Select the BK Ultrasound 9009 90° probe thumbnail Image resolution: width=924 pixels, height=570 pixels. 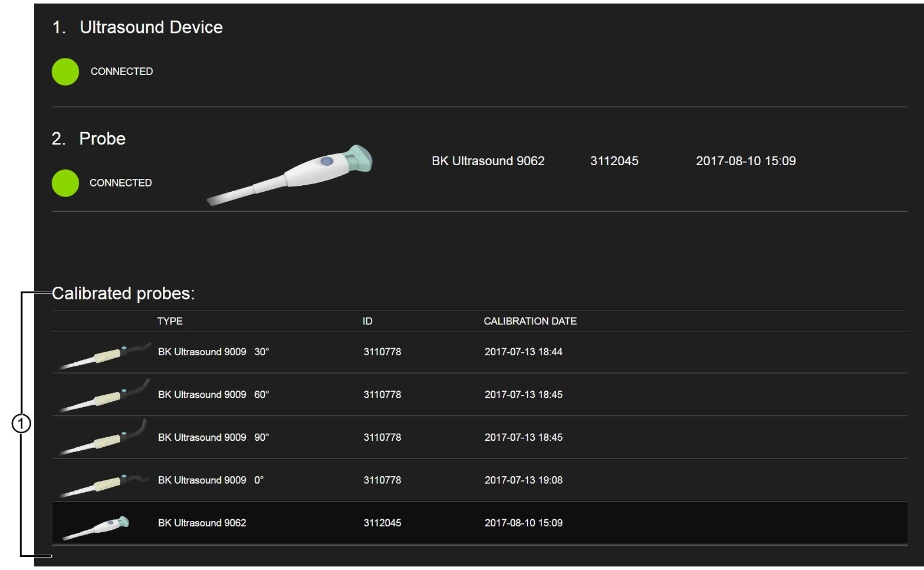click(x=104, y=437)
